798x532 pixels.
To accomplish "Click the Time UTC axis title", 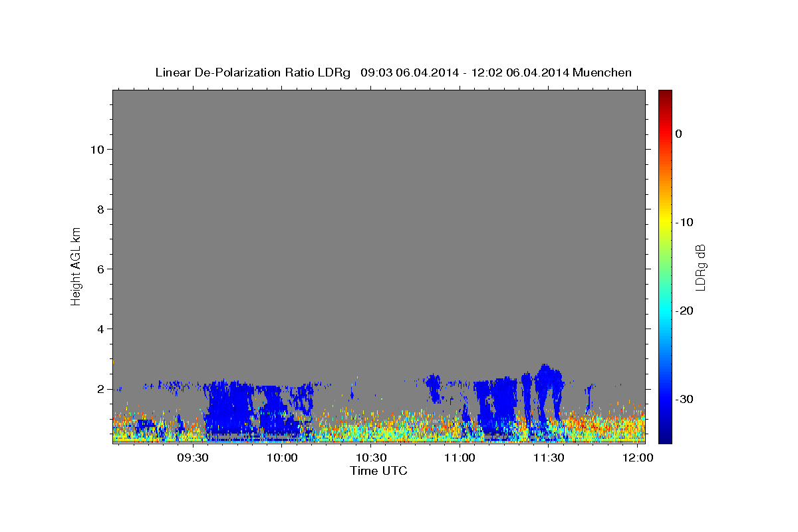I will point(378,471).
